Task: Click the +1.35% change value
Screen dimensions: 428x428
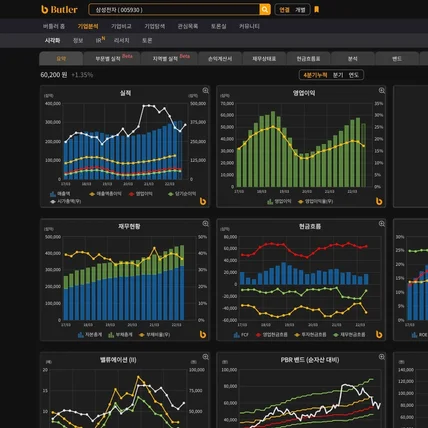Action: tap(82, 75)
